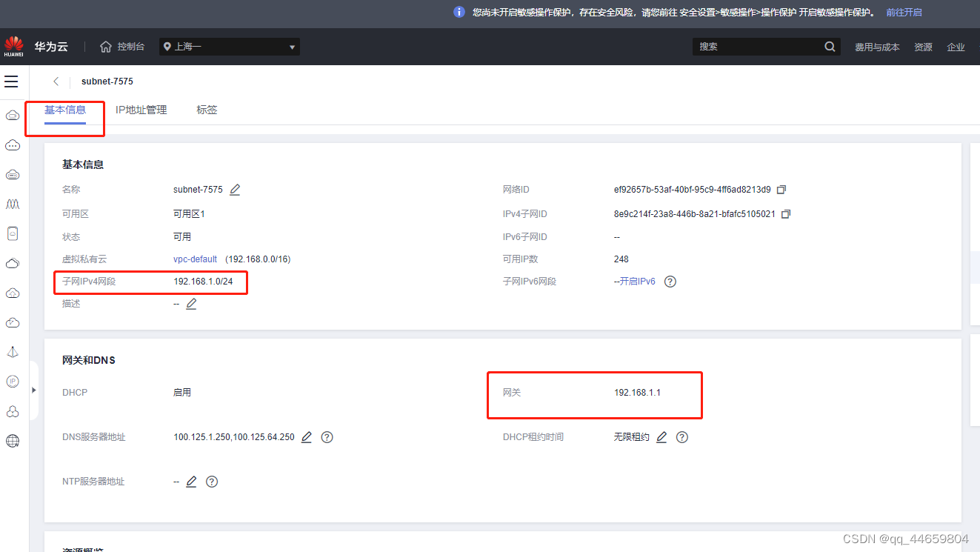Click the 可用区1 availability zone value
Viewport: 980px width, 552px height.
tap(189, 214)
